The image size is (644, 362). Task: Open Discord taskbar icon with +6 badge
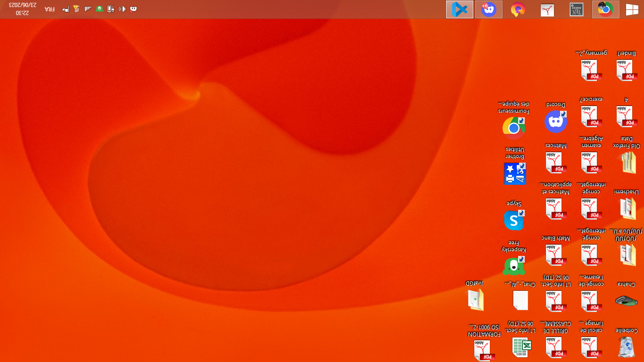click(489, 9)
